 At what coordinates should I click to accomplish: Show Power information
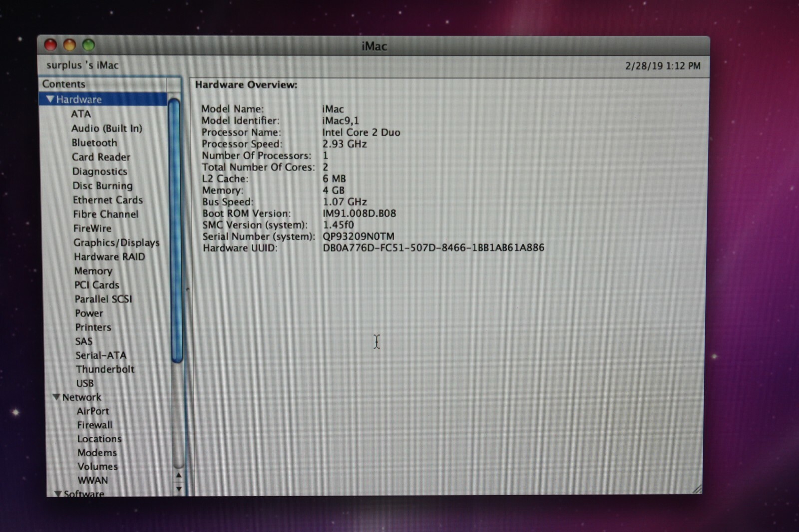(x=89, y=313)
